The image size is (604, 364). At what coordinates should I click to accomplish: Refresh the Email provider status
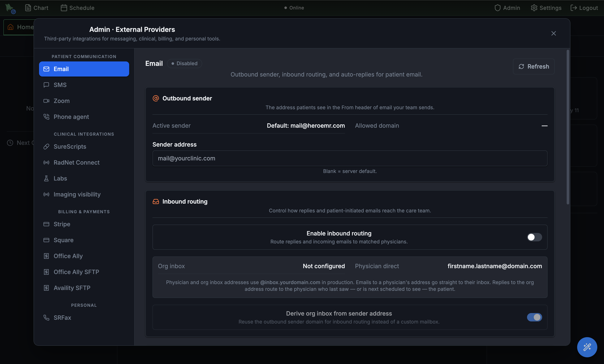[534, 66]
